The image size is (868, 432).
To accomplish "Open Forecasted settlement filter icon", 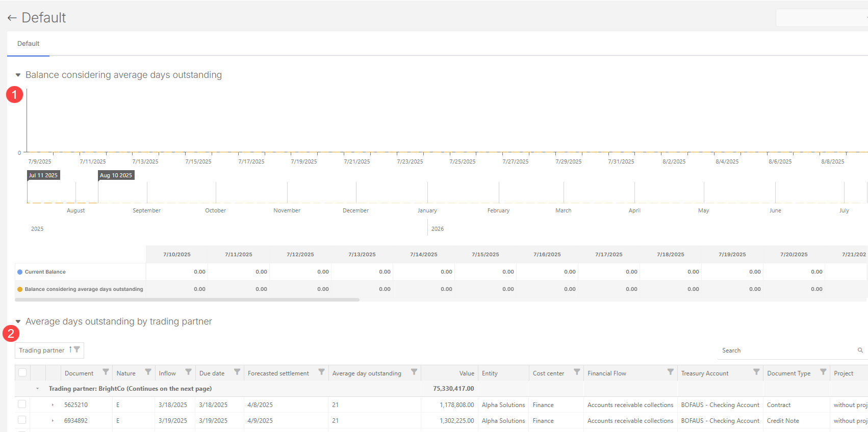I will 321,372.
